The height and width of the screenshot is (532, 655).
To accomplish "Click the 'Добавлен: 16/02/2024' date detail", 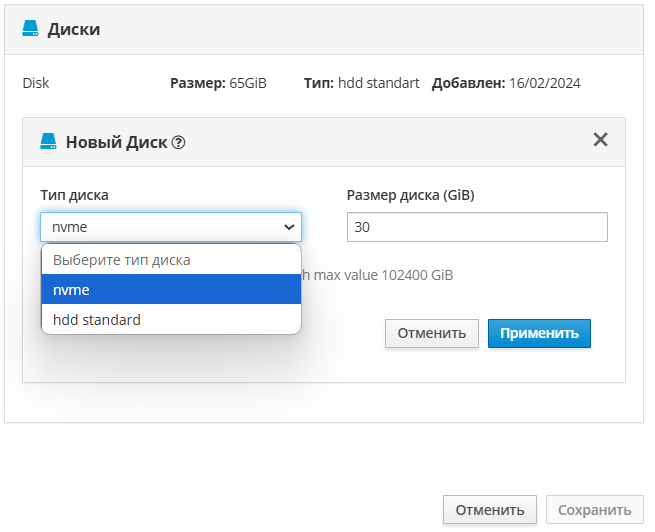I will (x=506, y=83).
